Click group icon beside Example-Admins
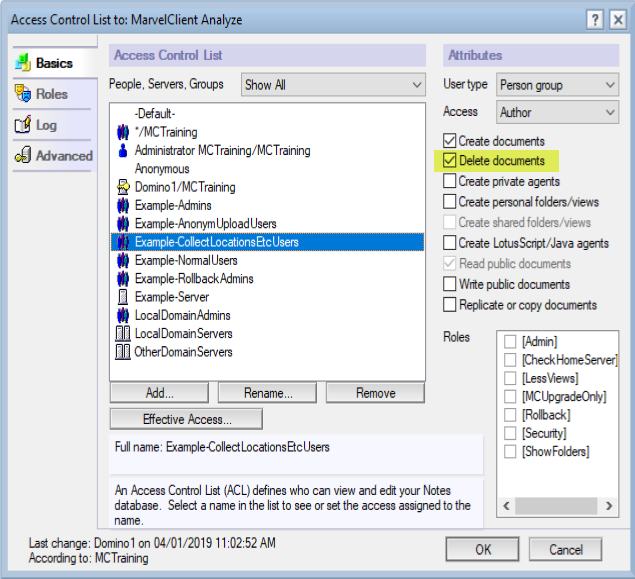635x579 pixels. 123,205
